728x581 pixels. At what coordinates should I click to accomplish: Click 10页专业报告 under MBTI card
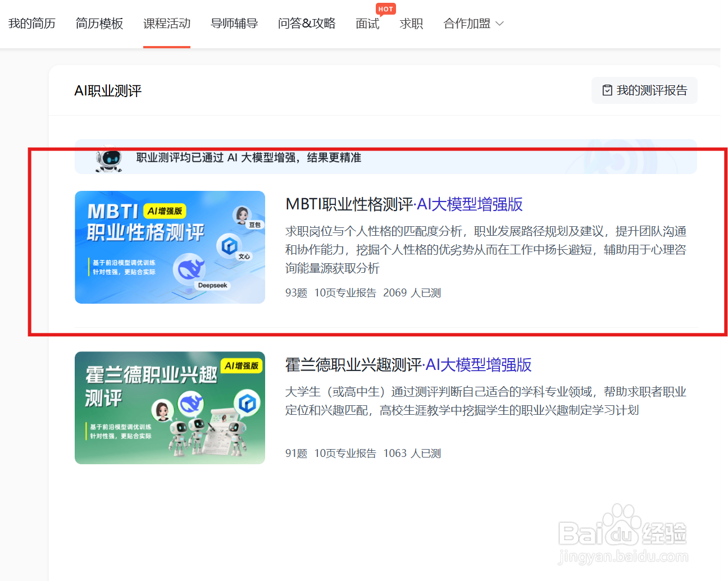345,293
